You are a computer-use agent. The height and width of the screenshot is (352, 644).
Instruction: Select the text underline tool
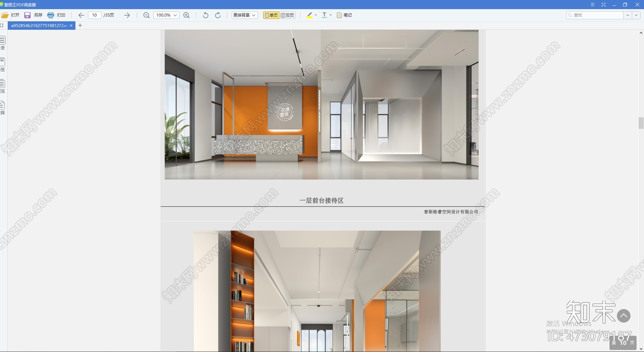(324, 15)
